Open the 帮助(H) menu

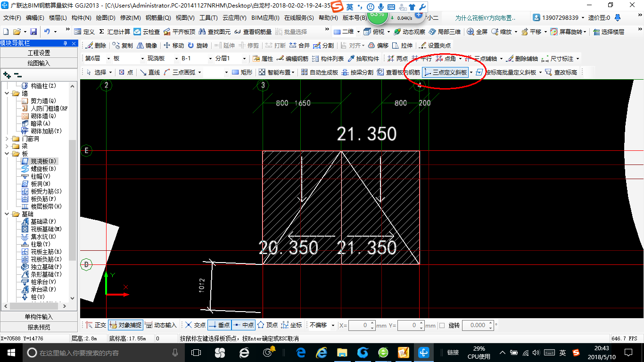[328, 18]
